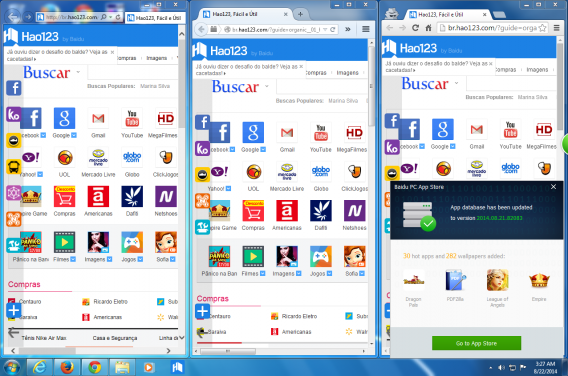The height and width of the screenshot is (376, 568).
Task: Click Globo icon in Internet Explorer window
Action: tap(132, 158)
